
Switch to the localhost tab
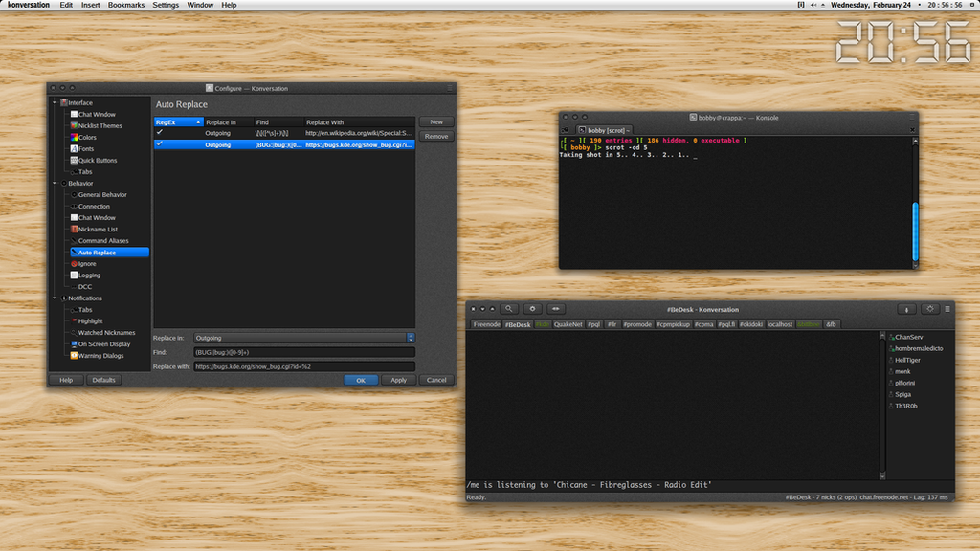(x=780, y=325)
